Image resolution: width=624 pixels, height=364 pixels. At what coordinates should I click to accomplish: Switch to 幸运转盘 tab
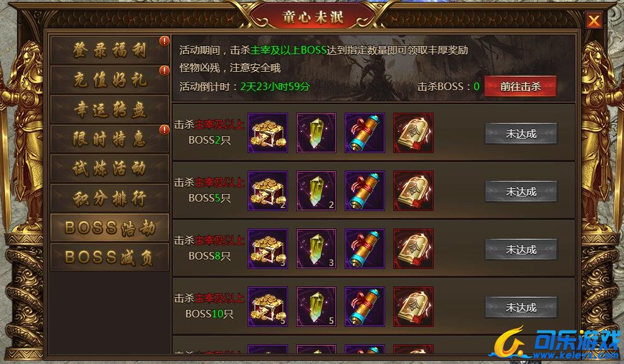[x=110, y=110]
